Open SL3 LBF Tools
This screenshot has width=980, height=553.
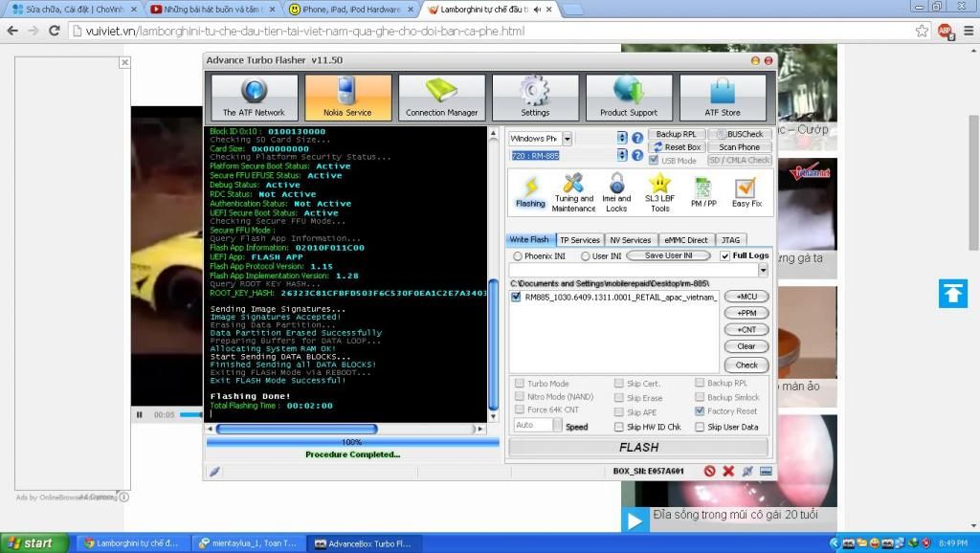[660, 193]
